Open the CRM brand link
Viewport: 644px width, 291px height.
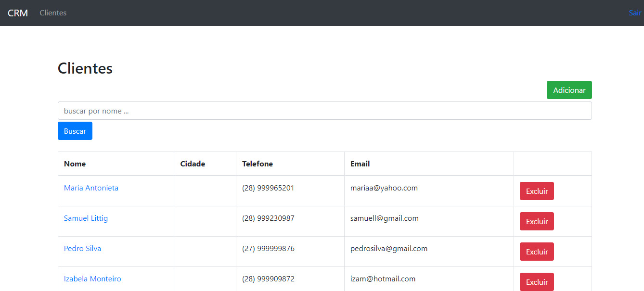pos(18,13)
